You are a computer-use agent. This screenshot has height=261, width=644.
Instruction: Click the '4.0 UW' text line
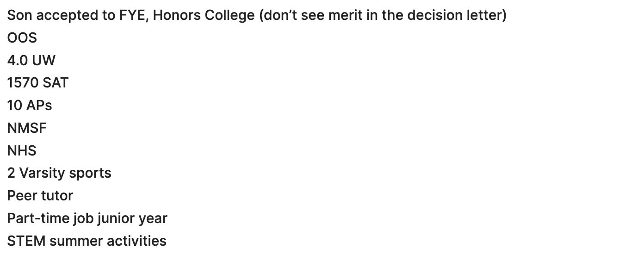[31, 60]
